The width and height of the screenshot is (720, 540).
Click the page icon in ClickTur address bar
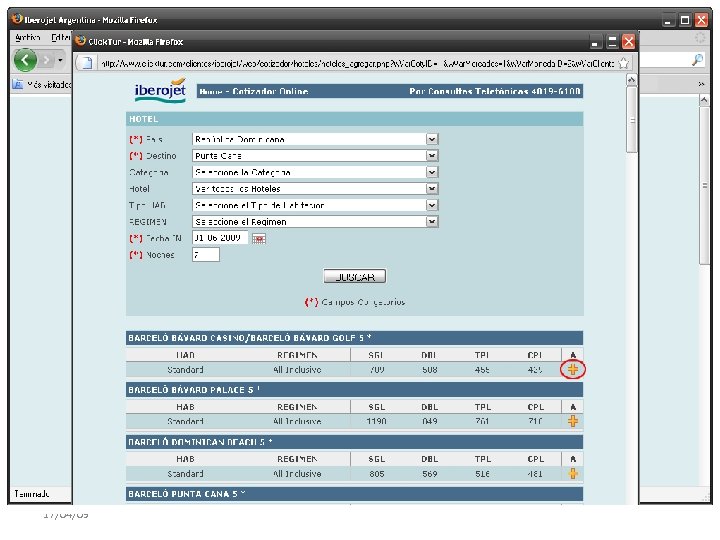click(x=87, y=63)
